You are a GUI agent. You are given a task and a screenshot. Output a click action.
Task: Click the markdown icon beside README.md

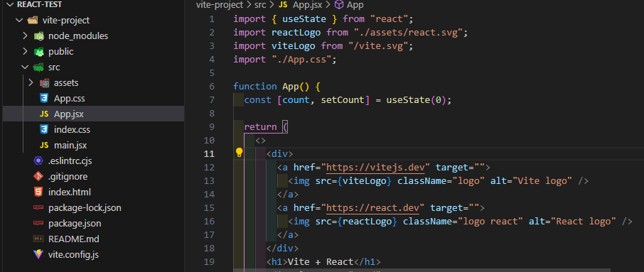(x=38, y=239)
